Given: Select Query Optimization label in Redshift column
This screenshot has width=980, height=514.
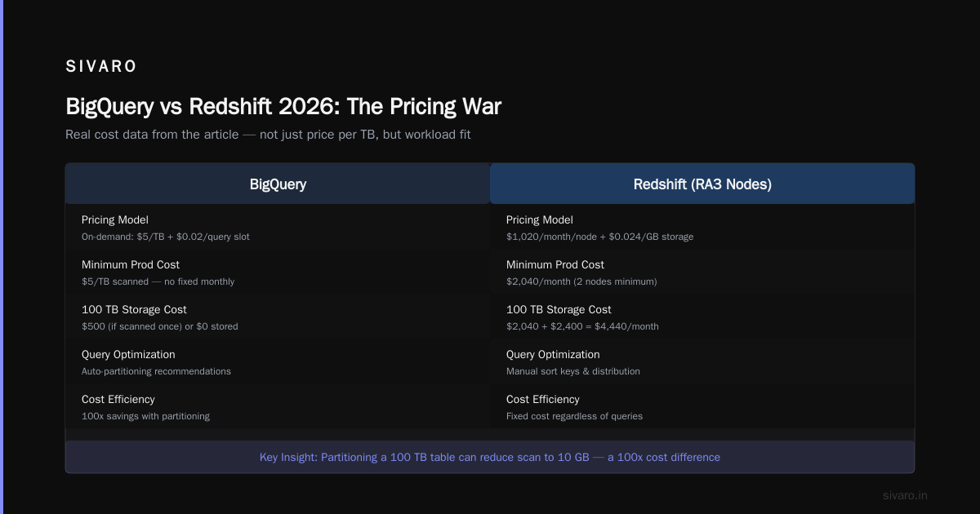Looking at the screenshot, I should coord(553,355).
